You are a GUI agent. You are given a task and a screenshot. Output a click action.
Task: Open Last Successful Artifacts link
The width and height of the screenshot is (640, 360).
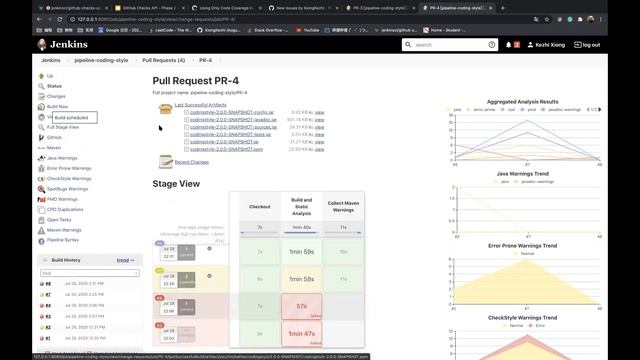[200, 105]
